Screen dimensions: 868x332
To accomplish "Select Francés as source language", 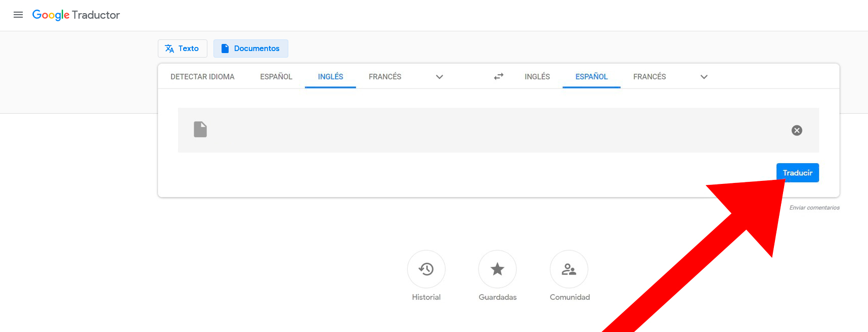I will (385, 77).
